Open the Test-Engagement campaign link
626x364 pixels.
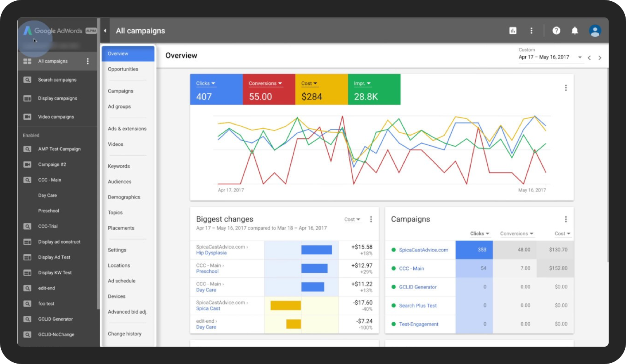(x=419, y=324)
